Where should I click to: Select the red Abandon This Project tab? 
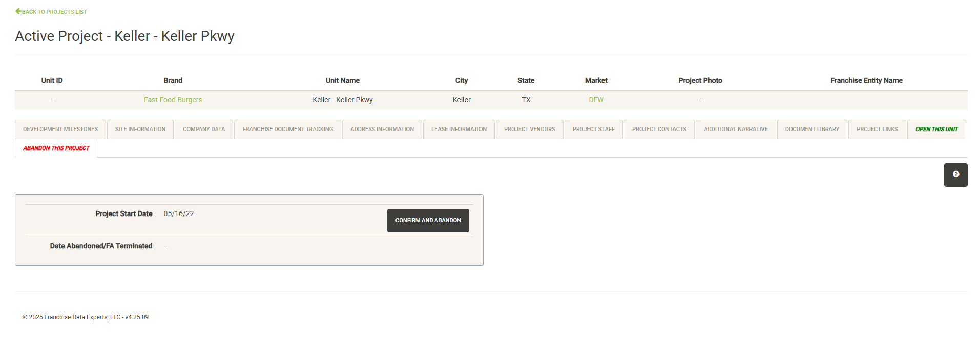[x=56, y=148]
